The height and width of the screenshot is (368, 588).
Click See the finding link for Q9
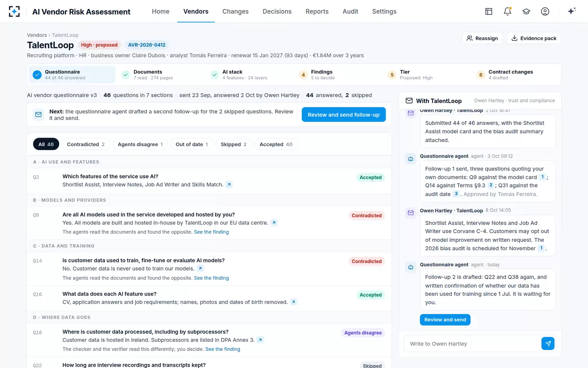click(x=211, y=232)
